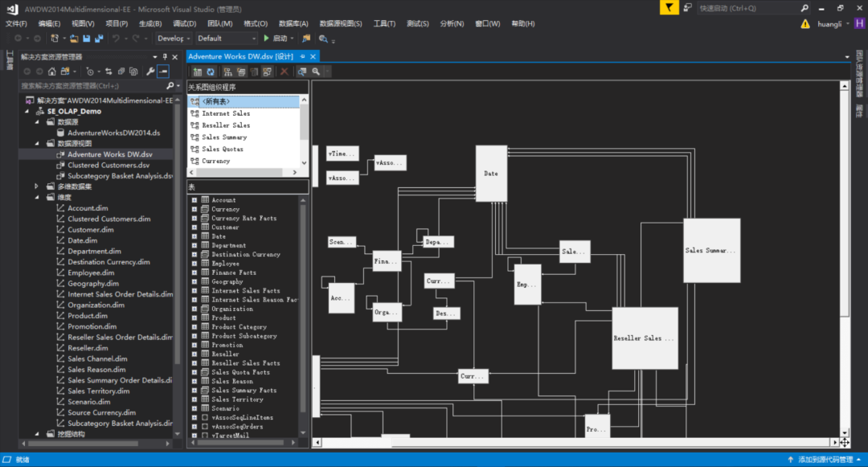Image resolution: width=868 pixels, height=467 pixels.
Task: Click the Home icon in Solution Explorer
Action: point(52,72)
